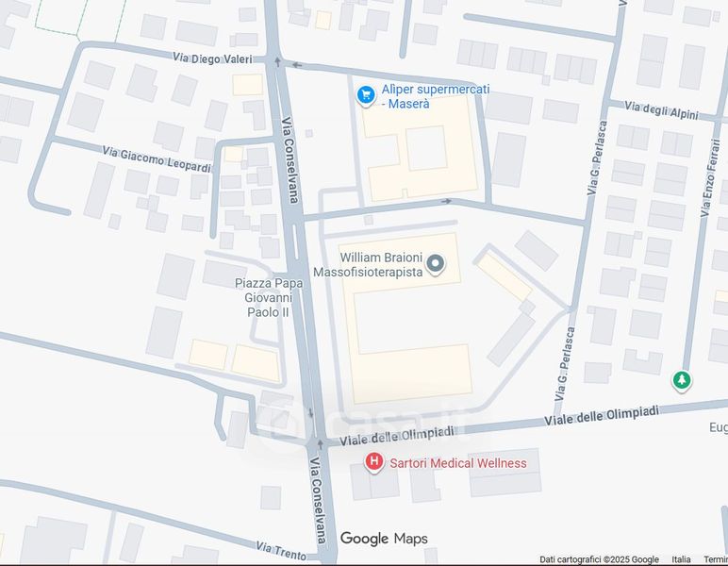Click the Via Giacomo Leopardi street label
728x566 pixels.
coord(157,159)
